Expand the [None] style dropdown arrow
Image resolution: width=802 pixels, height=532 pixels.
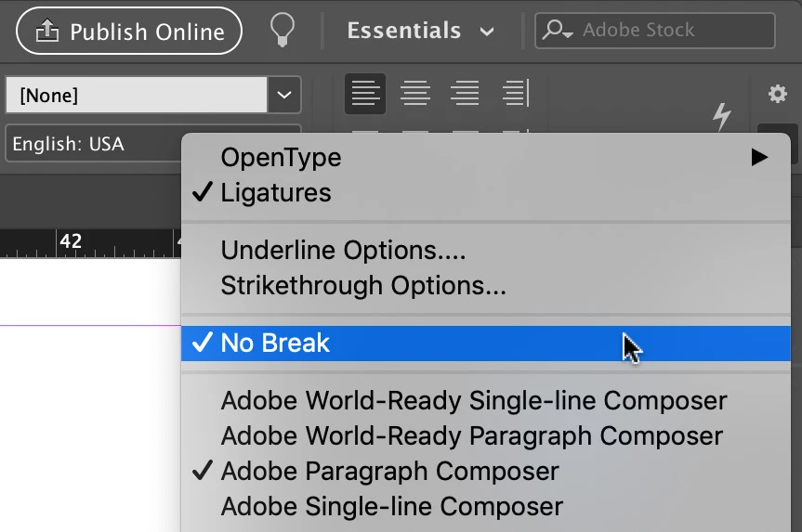click(x=284, y=95)
